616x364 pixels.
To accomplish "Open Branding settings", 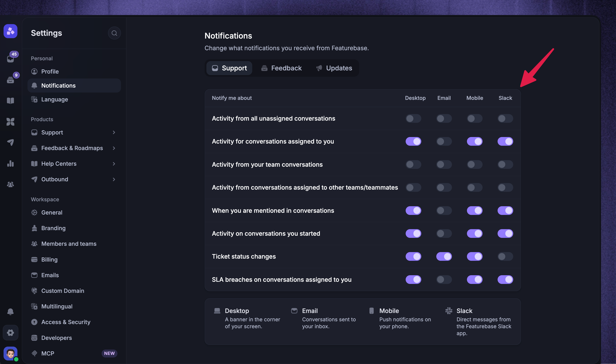I will 74,228.
